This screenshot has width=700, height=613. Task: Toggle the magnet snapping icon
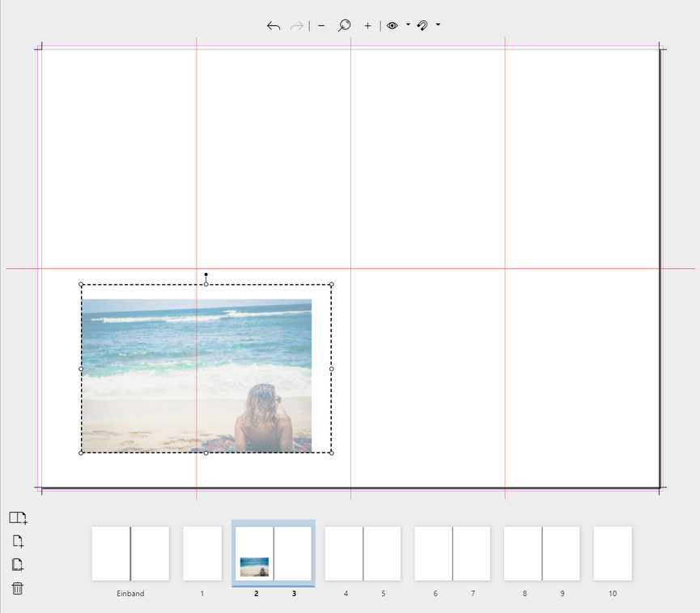pos(422,26)
